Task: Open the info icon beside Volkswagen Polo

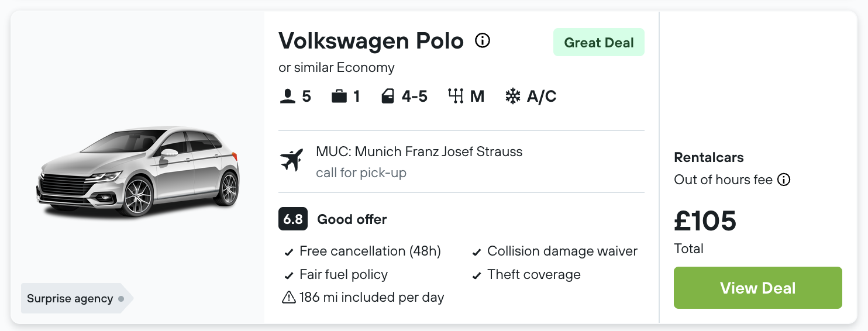Action: pos(483,41)
